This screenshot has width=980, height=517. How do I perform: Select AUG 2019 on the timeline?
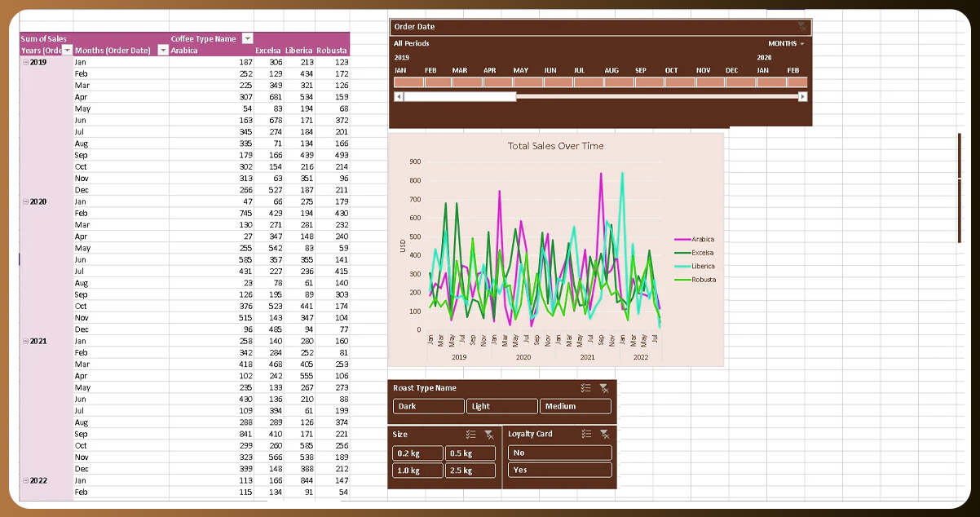pyautogui.click(x=619, y=82)
